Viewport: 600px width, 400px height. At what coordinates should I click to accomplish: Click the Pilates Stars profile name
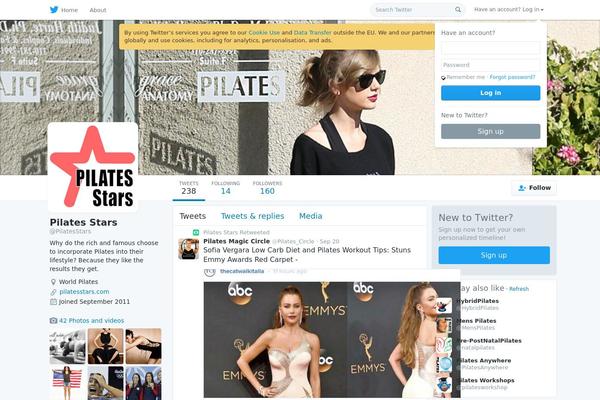click(x=83, y=222)
